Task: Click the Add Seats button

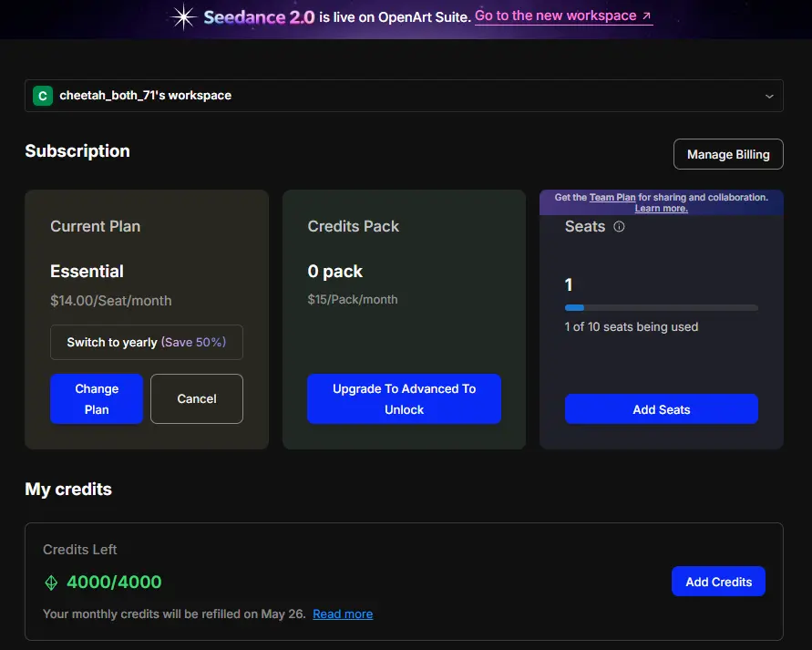Action: 662,409
